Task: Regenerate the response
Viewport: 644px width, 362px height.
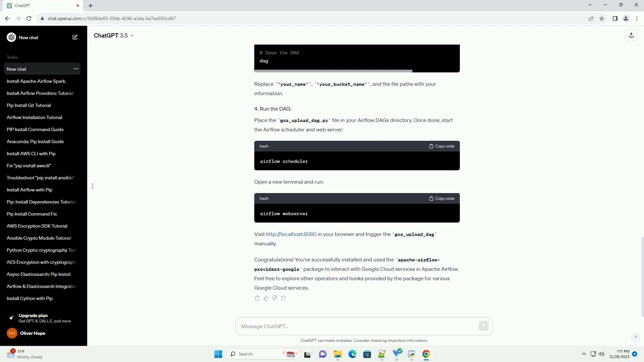Action: point(283,298)
